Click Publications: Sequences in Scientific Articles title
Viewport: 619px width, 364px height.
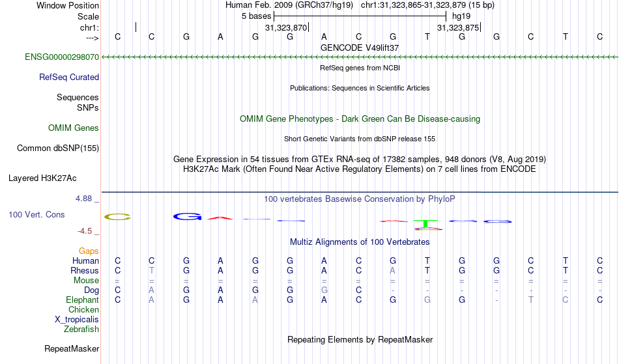[360, 88]
